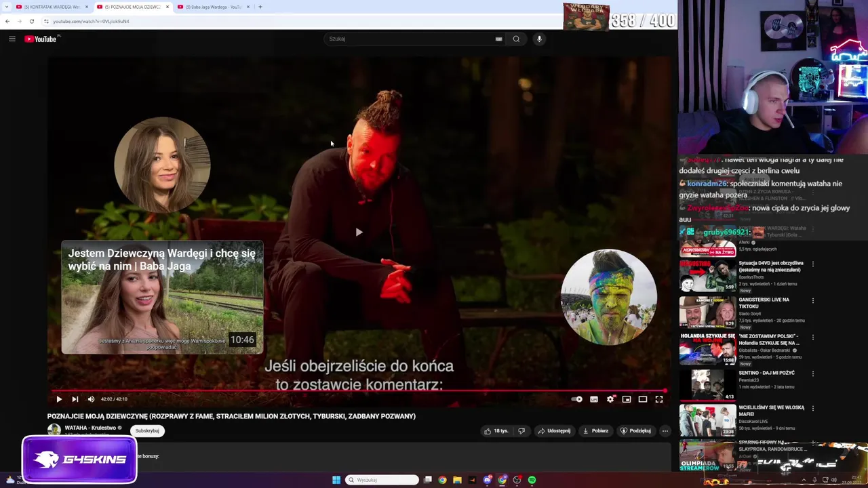Viewport: 868px width, 488px height.
Task: Start voice search with microphone icon
Action: pyautogui.click(x=539, y=39)
